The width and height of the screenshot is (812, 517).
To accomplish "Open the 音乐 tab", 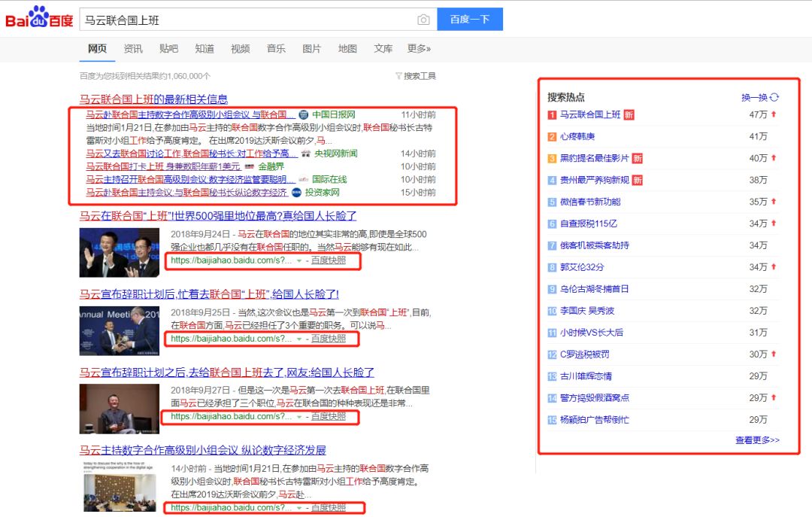I will (x=276, y=48).
